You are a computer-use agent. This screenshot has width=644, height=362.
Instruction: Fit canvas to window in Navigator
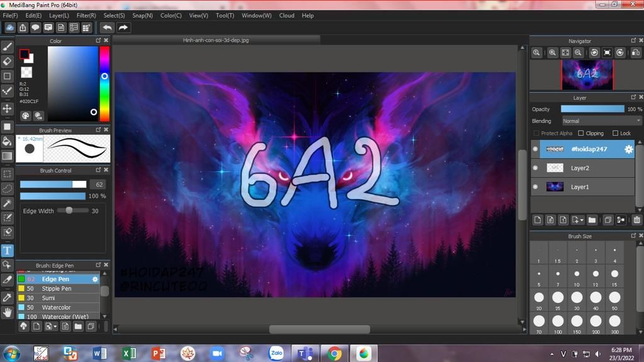565,53
